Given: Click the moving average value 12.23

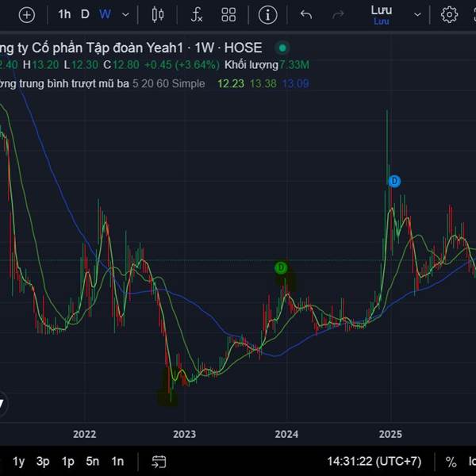Looking at the screenshot, I should 231,84.
